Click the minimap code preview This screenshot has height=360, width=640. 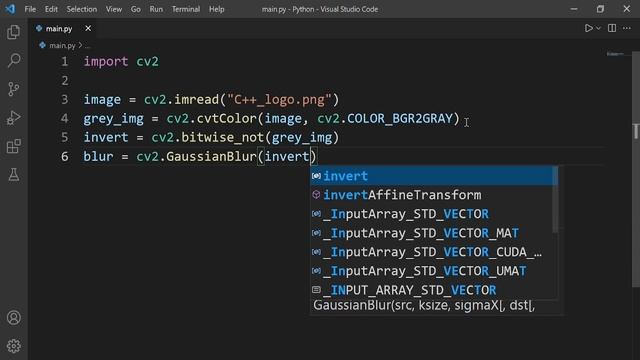[615, 54]
